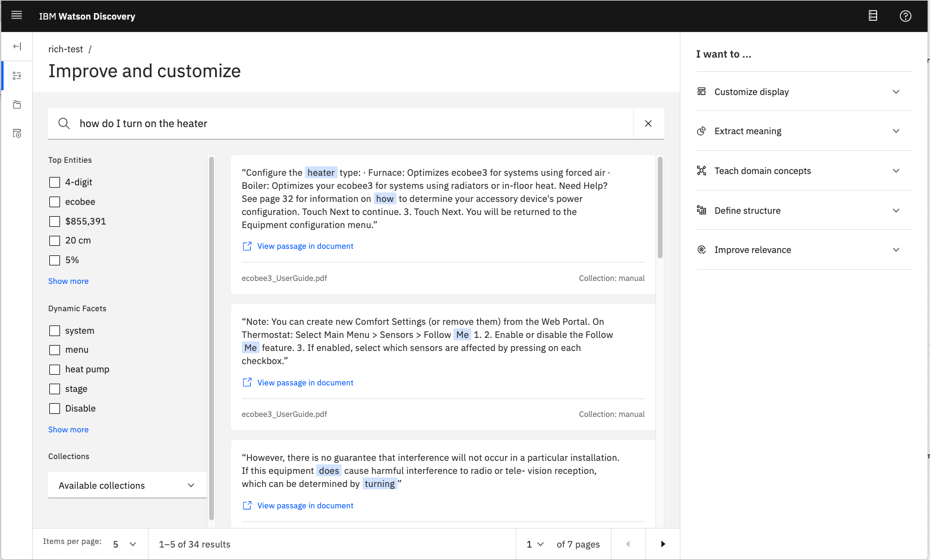Screen dimensions: 930x560
Task: Check the Disable facet checkbox
Action: [x=55, y=409]
